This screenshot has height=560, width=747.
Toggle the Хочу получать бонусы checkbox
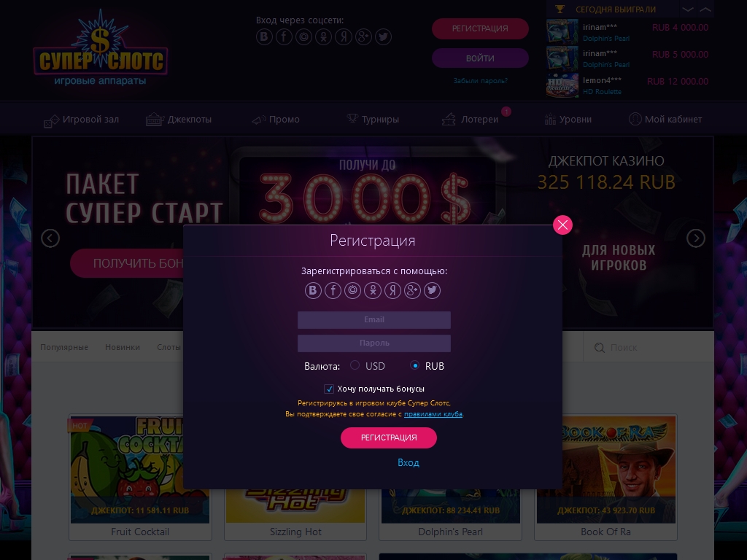[x=329, y=389]
